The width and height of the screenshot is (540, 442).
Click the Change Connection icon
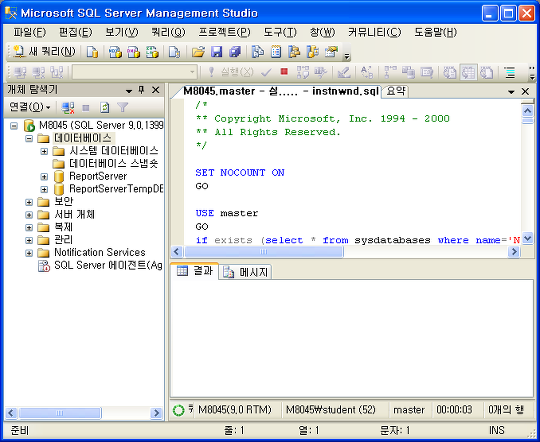57,72
